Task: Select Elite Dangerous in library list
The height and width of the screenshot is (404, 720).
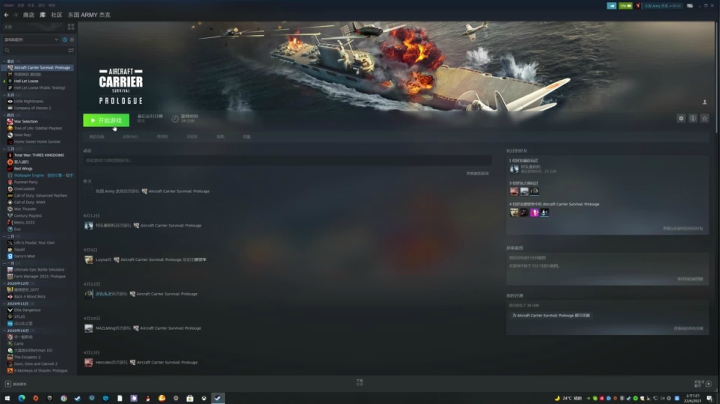Action: (x=27, y=310)
